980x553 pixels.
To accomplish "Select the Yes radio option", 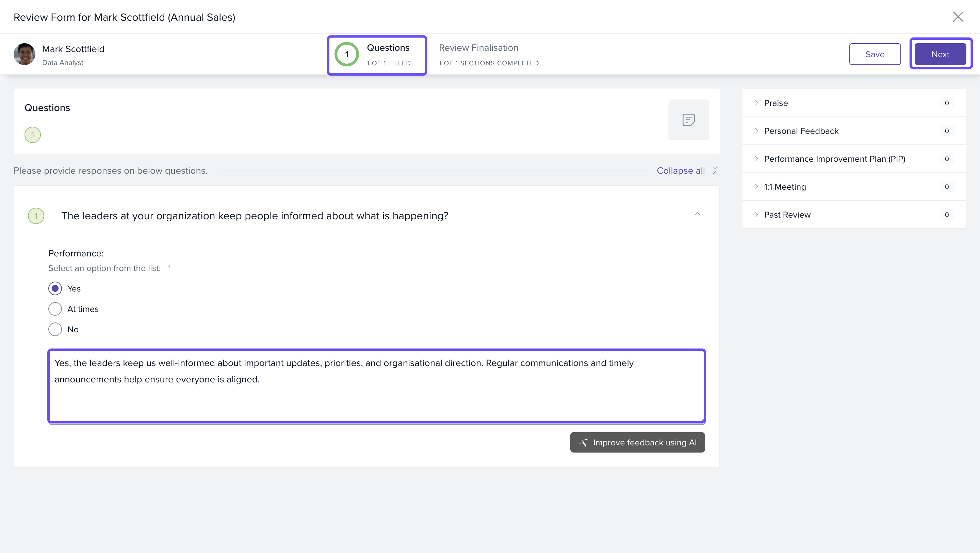I will [55, 288].
